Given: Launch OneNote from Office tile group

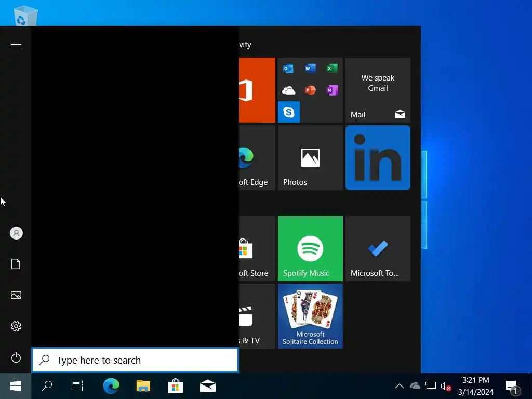Looking at the screenshot, I should [332, 90].
